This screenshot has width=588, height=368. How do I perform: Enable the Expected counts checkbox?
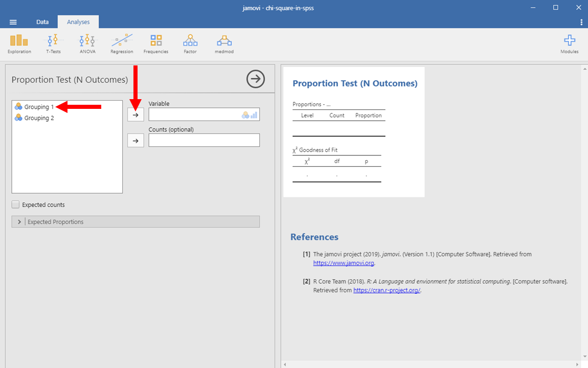pyautogui.click(x=16, y=204)
